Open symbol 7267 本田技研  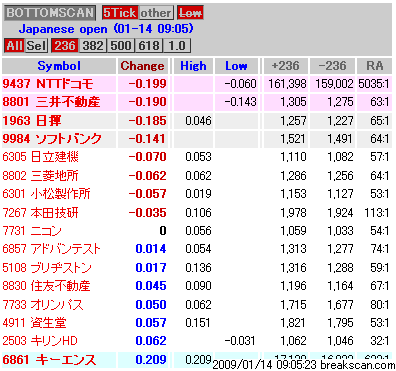coord(40,212)
